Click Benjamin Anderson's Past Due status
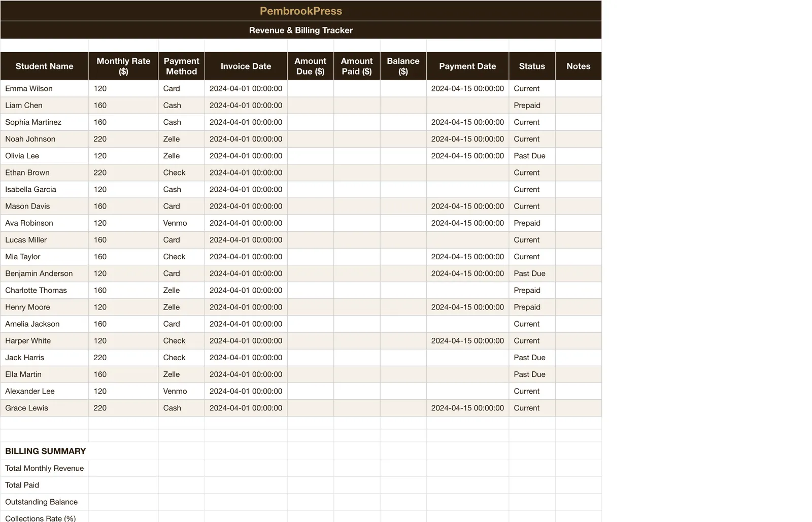Screen dimensions: 812x522 (x=532, y=273)
